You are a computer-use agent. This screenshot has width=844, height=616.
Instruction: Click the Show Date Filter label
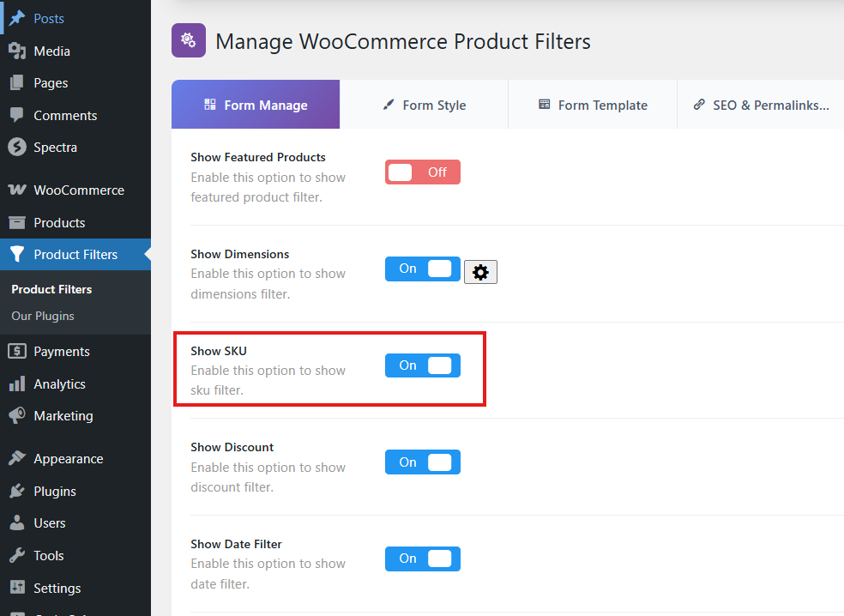(x=236, y=544)
